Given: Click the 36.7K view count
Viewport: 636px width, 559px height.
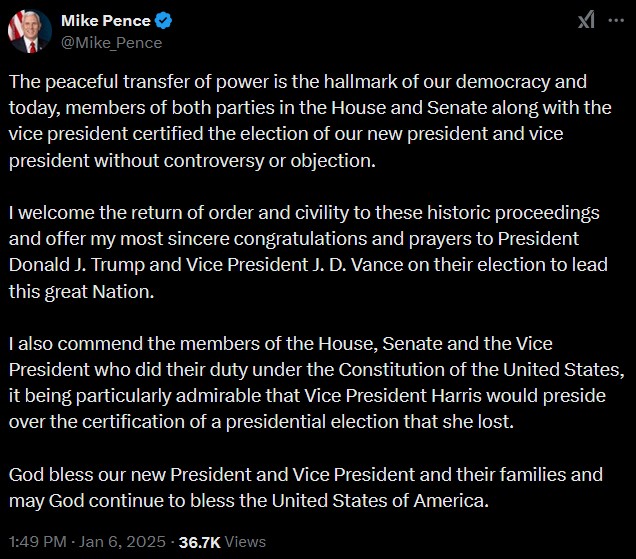Looking at the screenshot, I should pyautogui.click(x=200, y=542).
